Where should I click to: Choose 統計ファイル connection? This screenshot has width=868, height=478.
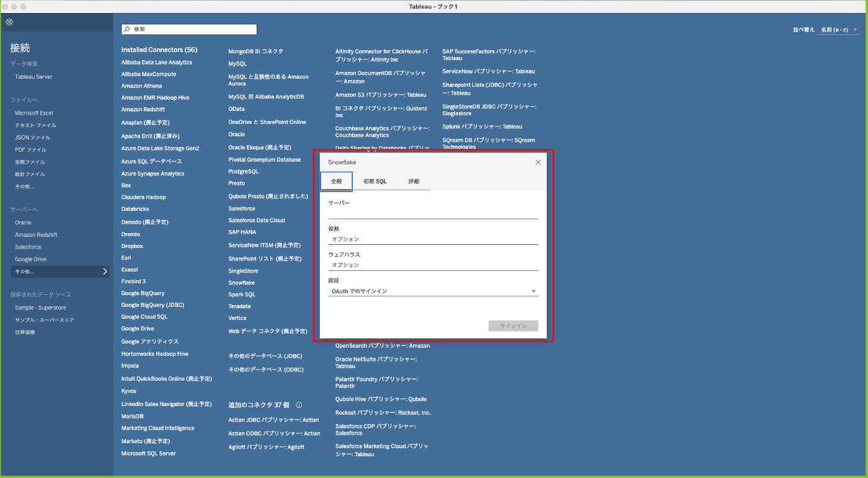pos(30,174)
